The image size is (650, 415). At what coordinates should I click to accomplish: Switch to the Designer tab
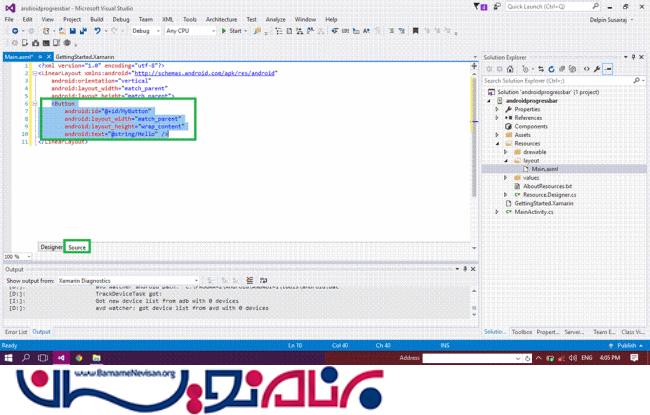point(51,246)
